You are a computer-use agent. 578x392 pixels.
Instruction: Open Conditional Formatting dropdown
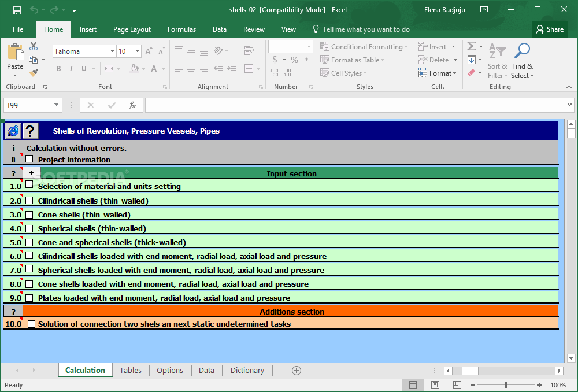tap(364, 47)
